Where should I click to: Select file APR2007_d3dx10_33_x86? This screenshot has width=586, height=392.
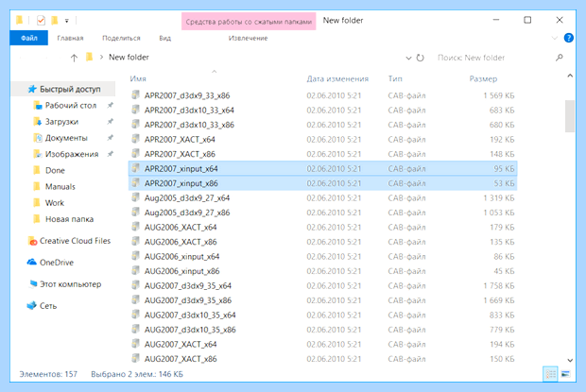tap(323, 125)
